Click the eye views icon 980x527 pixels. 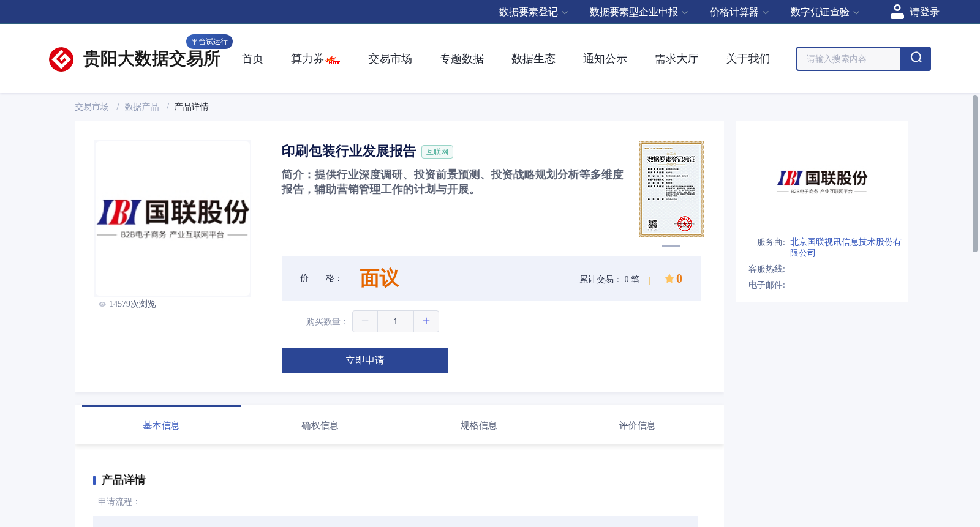click(102, 304)
